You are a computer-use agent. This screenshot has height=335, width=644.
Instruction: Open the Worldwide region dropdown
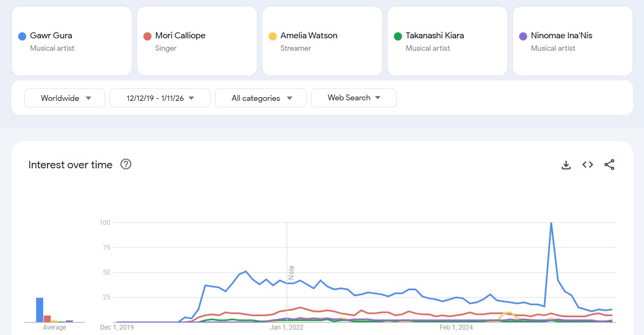[x=65, y=98]
